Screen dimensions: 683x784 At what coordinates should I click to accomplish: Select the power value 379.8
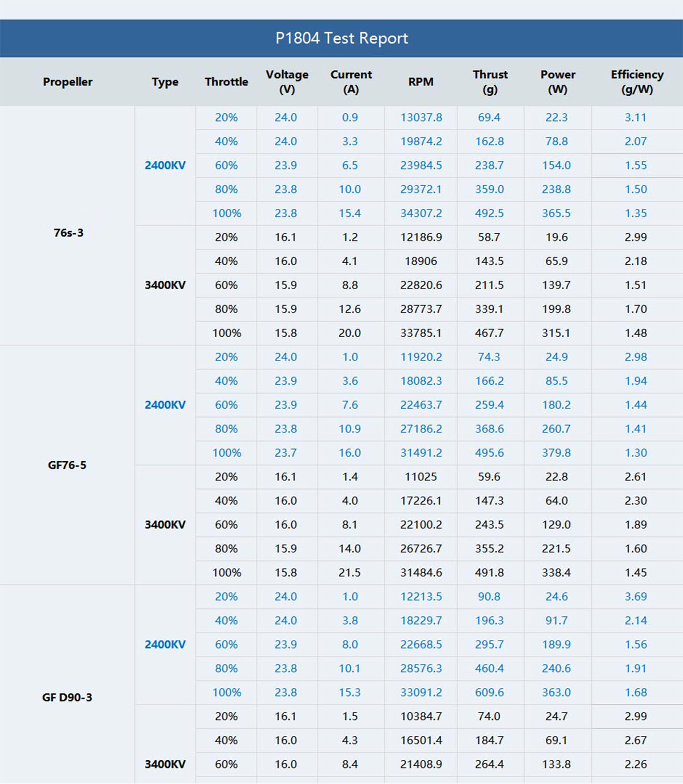point(556,453)
